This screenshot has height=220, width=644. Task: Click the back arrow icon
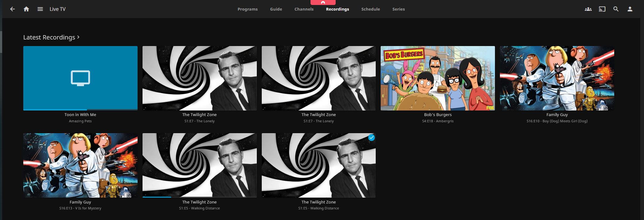(x=12, y=9)
